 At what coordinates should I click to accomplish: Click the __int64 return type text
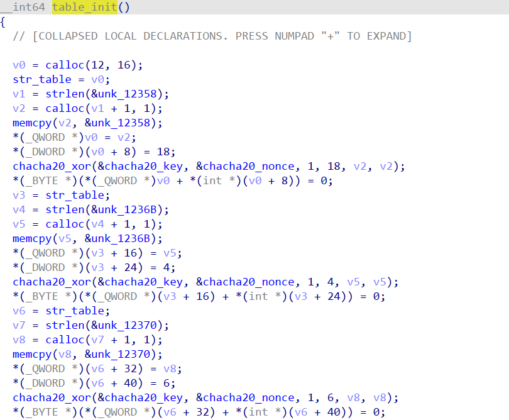pyautogui.click(x=22, y=7)
